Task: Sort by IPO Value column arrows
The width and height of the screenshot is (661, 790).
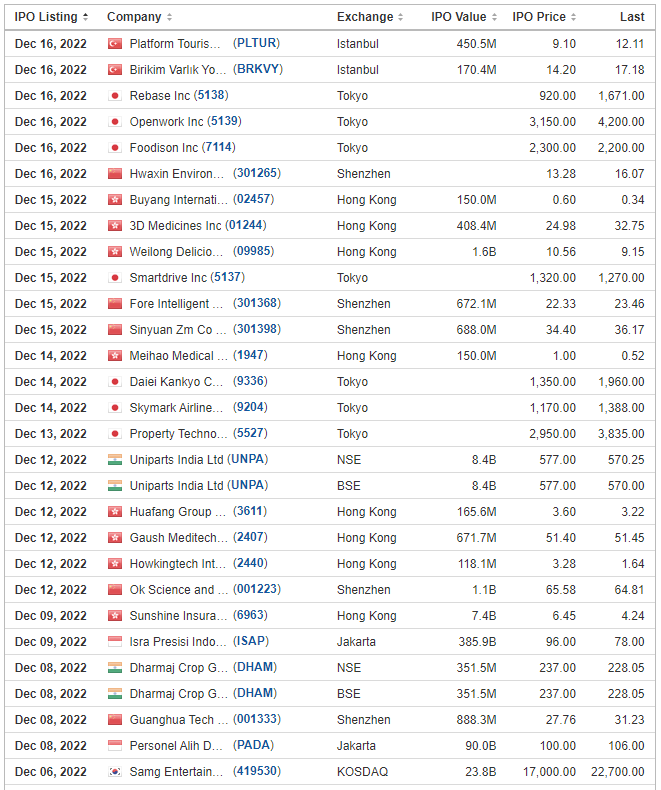Action: [494, 17]
